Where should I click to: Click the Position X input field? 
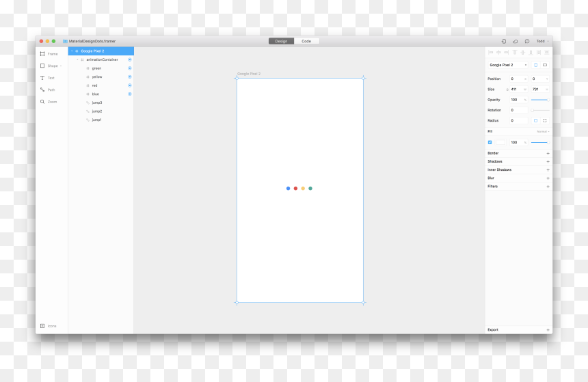tap(519, 79)
